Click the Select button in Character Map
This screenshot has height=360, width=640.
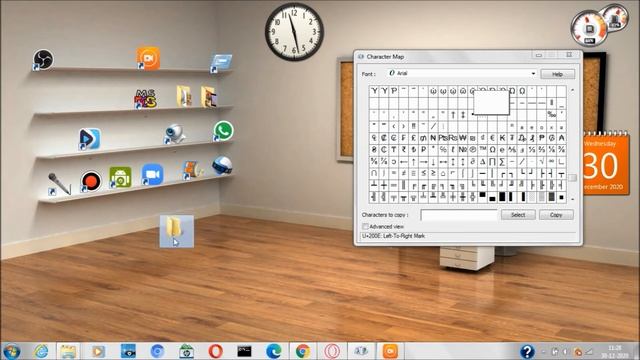(x=518, y=215)
